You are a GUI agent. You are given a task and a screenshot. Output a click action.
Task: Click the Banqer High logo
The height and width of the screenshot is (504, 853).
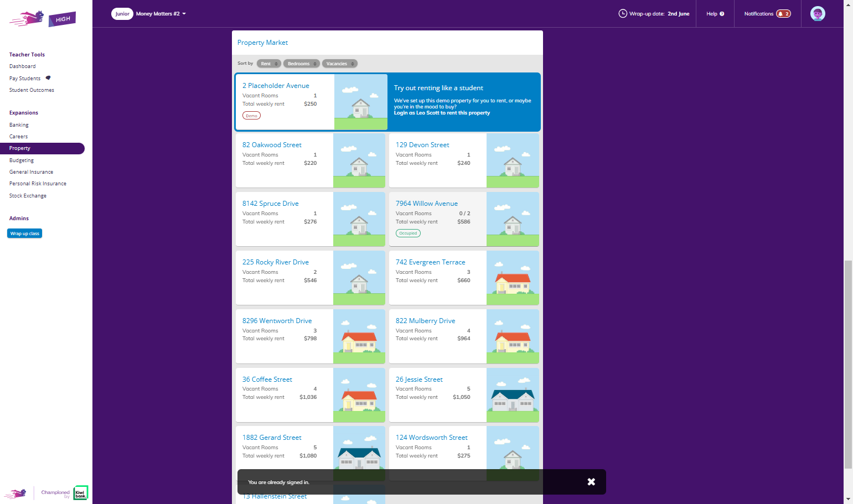pyautogui.click(x=43, y=19)
